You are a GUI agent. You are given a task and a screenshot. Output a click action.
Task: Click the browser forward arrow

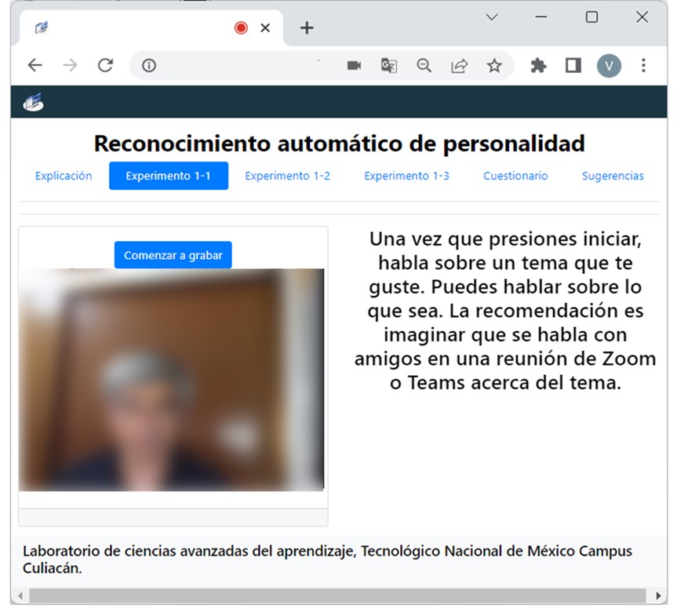pos(70,65)
